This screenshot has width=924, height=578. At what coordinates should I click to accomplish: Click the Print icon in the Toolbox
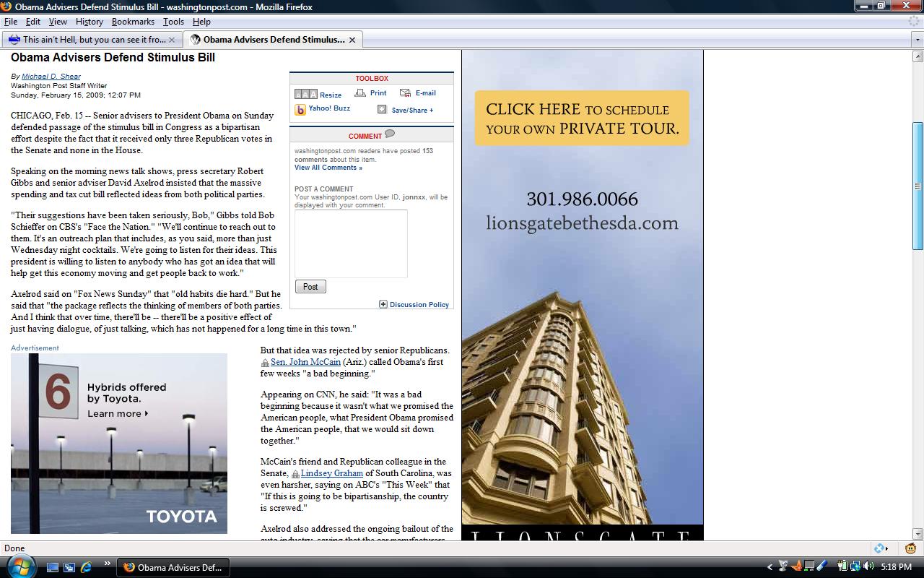[360, 93]
